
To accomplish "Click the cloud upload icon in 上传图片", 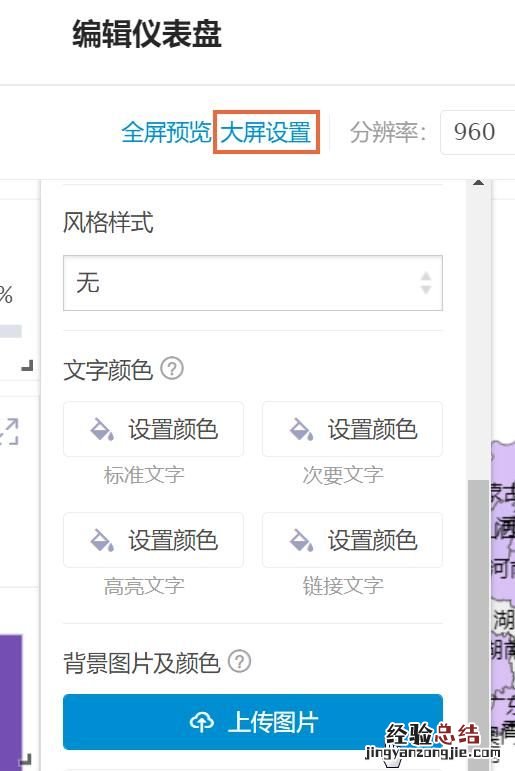I will [202, 722].
